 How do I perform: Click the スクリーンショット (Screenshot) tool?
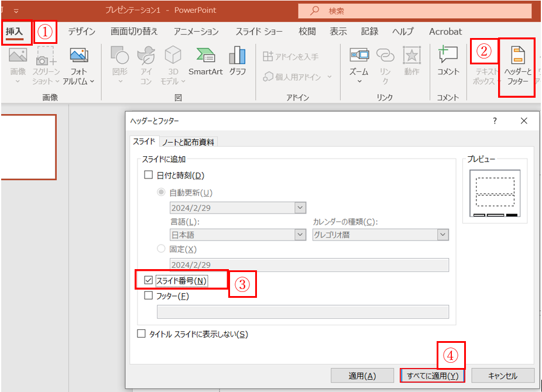pyautogui.click(x=46, y=66)
